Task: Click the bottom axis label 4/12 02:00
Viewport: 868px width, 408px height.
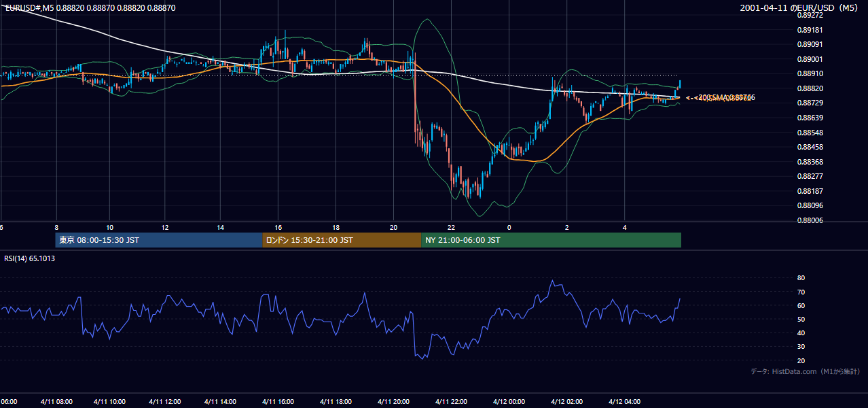Action: [566, 401]
